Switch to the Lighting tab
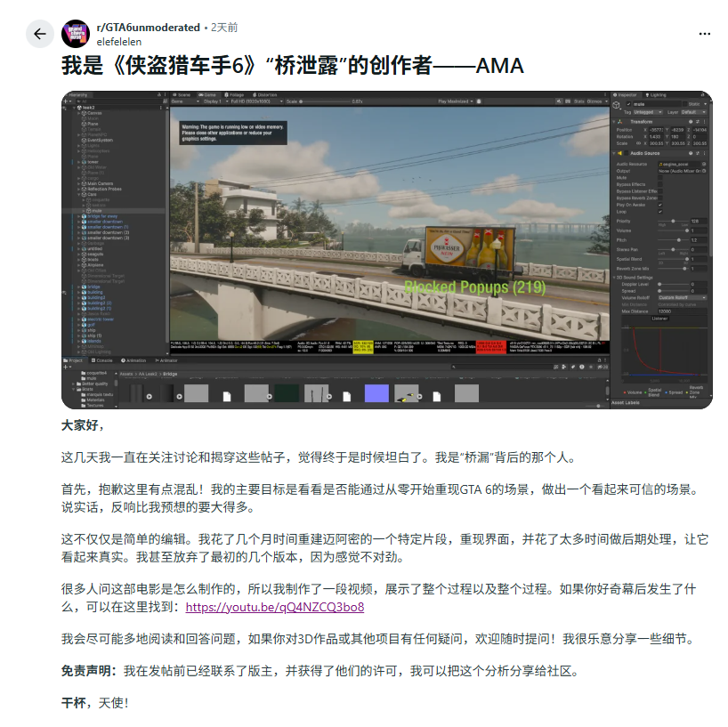728x727 pixels. [x=657, y=94]
